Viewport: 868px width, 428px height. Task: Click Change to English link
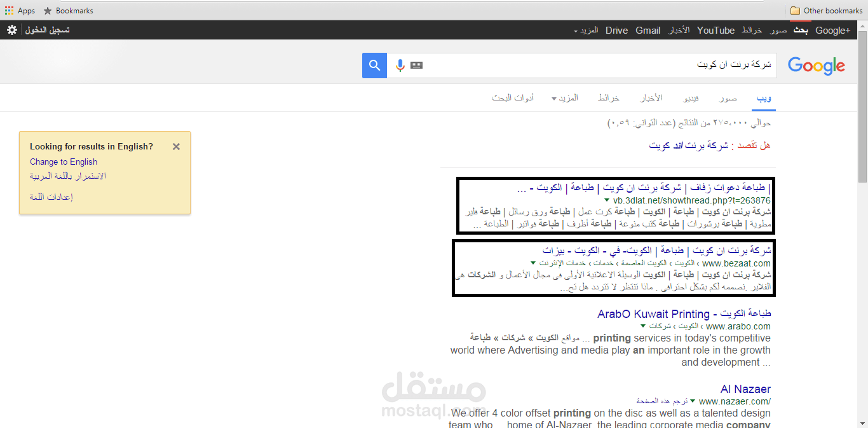(x=64, y=162)
